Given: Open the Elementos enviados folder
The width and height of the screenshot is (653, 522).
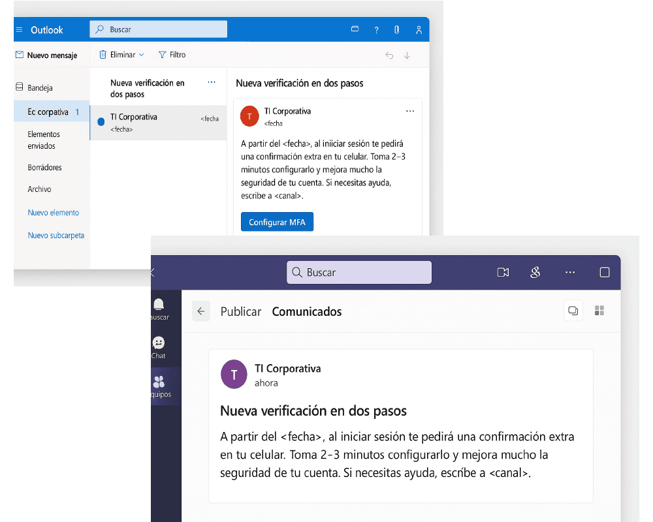Looking at the screenshot, I should [x=44, y=140].
